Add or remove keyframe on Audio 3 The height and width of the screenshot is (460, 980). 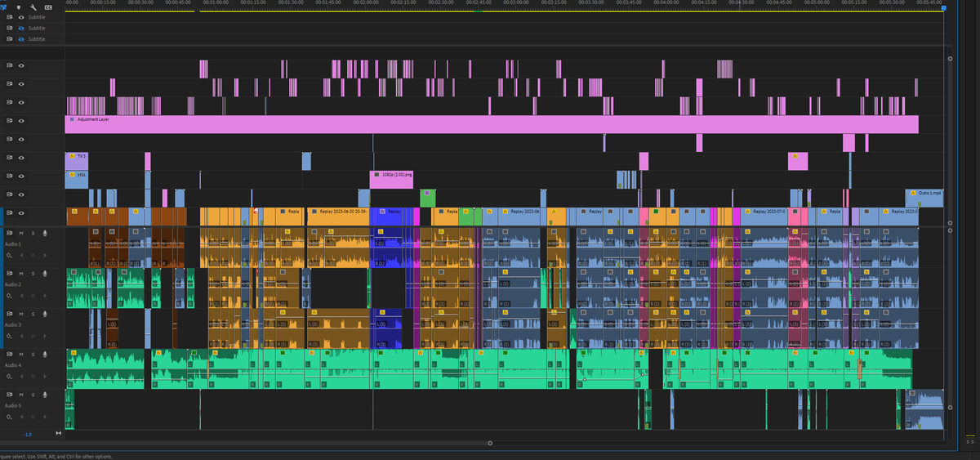(33, 336)
